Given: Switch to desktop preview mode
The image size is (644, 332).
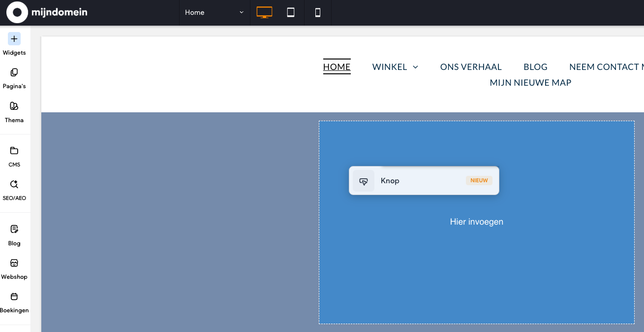Looking at the screenshot, I should [x=264, y=12].
